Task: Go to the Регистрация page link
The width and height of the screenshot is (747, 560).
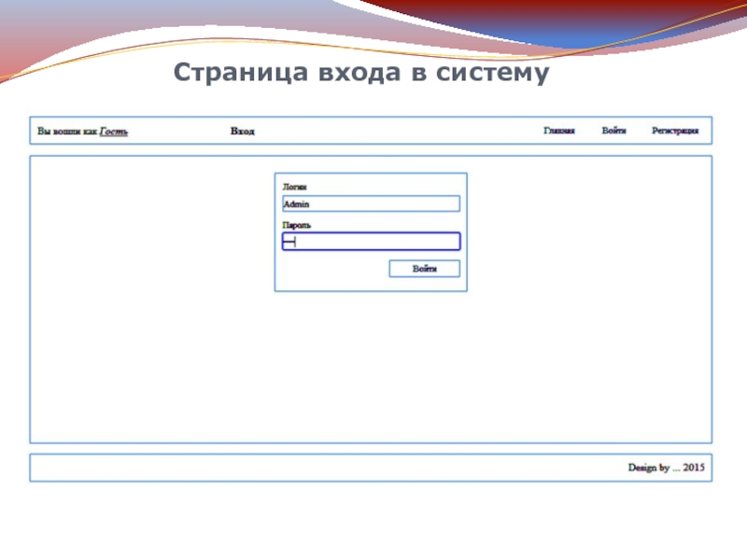Action: [x=675, y=131]
